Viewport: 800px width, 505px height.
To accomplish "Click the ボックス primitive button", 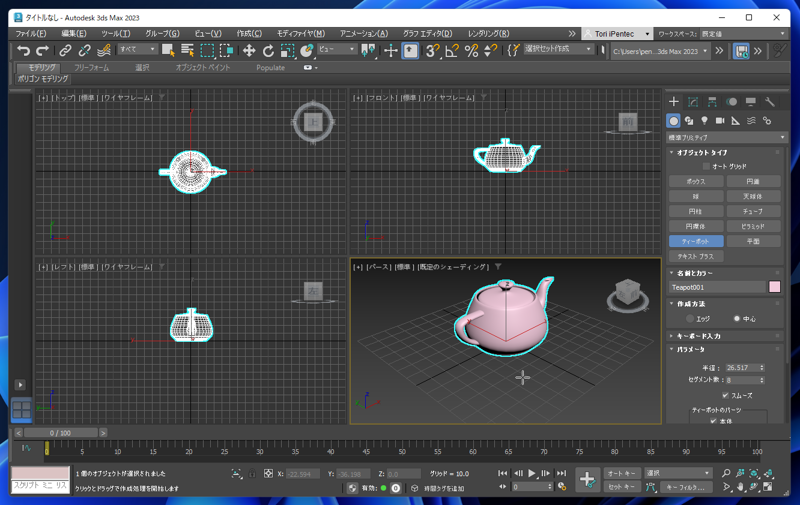I will pyautogui.click(x=696, y=182).
